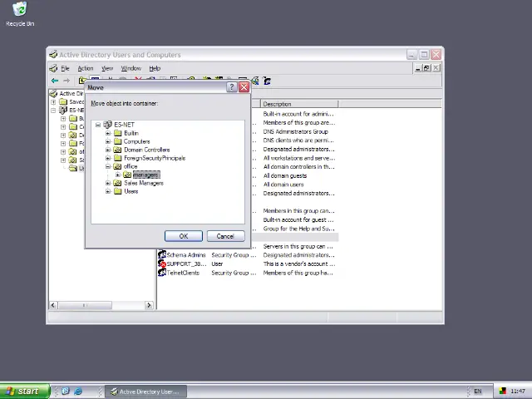
Task: Confirm the move with OK
Action: 184,236
